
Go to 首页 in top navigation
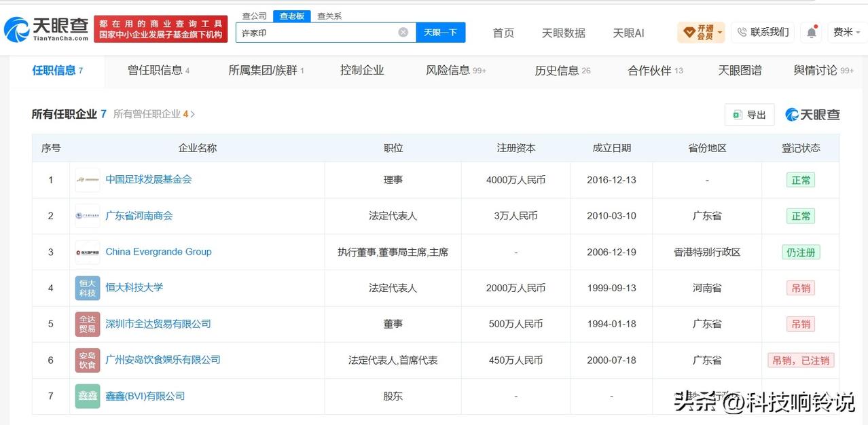pos(503,33)
